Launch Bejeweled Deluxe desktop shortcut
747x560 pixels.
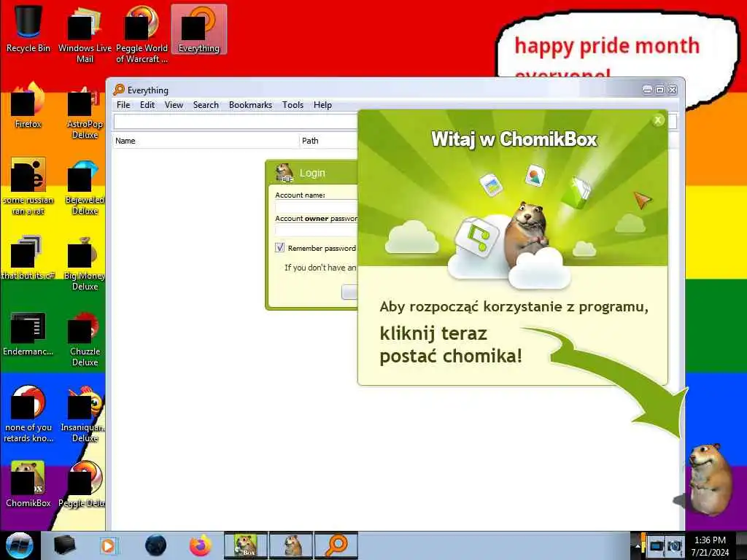point(85,186)
